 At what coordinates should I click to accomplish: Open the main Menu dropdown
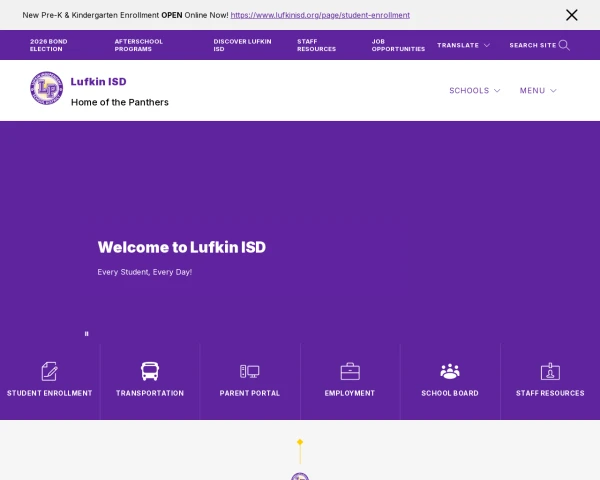538,91
